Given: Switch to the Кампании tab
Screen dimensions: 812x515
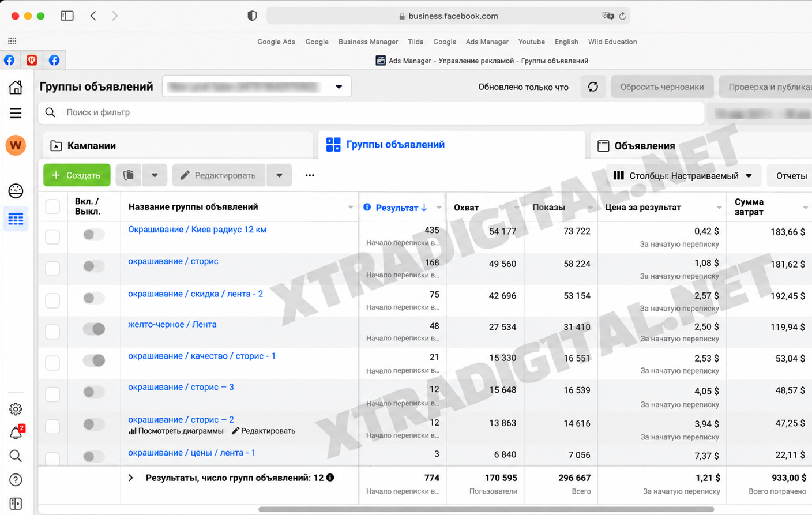Looking at the screenshot, I should click(x=178, y=145).
